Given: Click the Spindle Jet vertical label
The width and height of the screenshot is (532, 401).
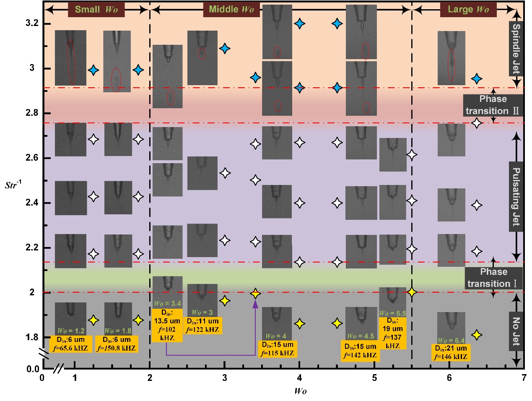Looking at the screenshot, I should click(516, 49).
